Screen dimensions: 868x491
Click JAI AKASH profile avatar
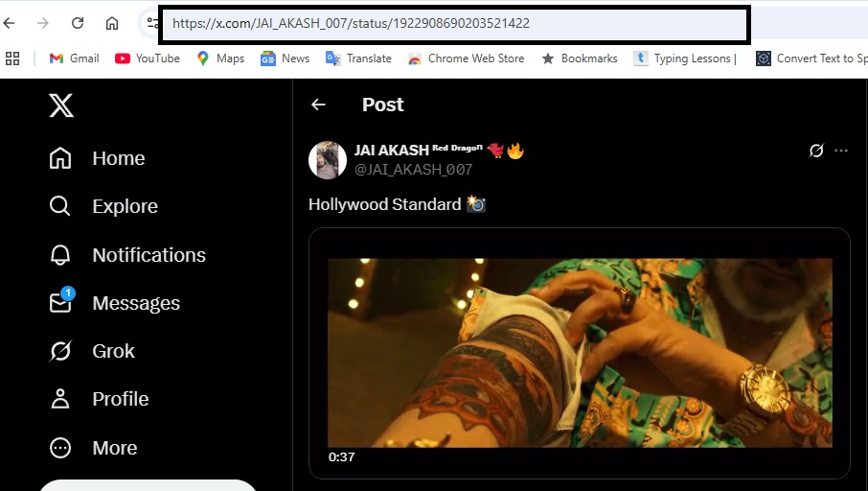tap(328, 160)
